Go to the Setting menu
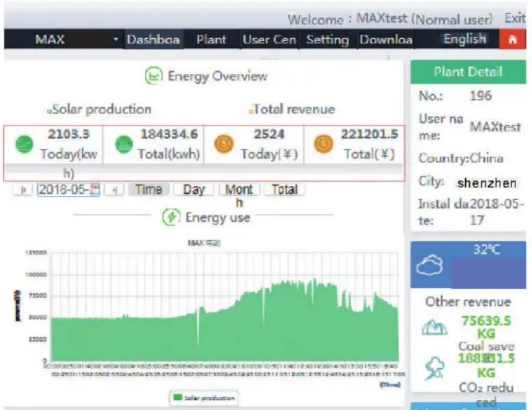 327,40
